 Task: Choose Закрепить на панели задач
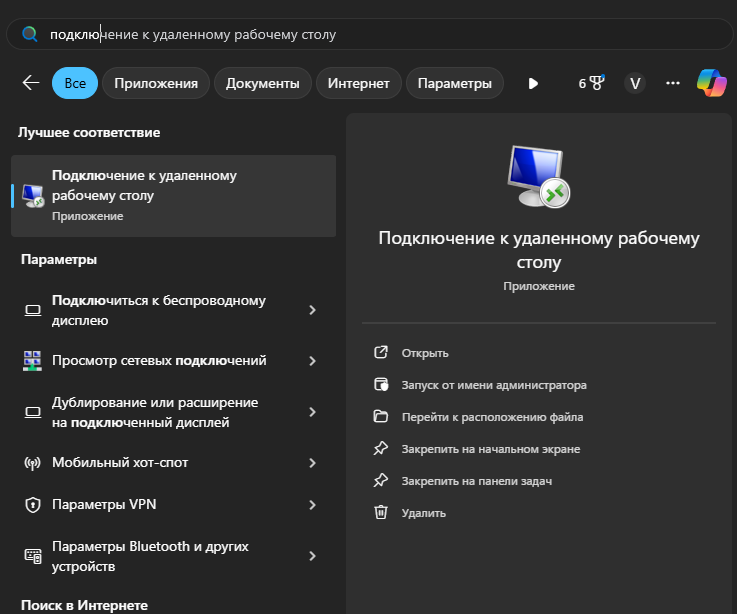click(477, 481)
